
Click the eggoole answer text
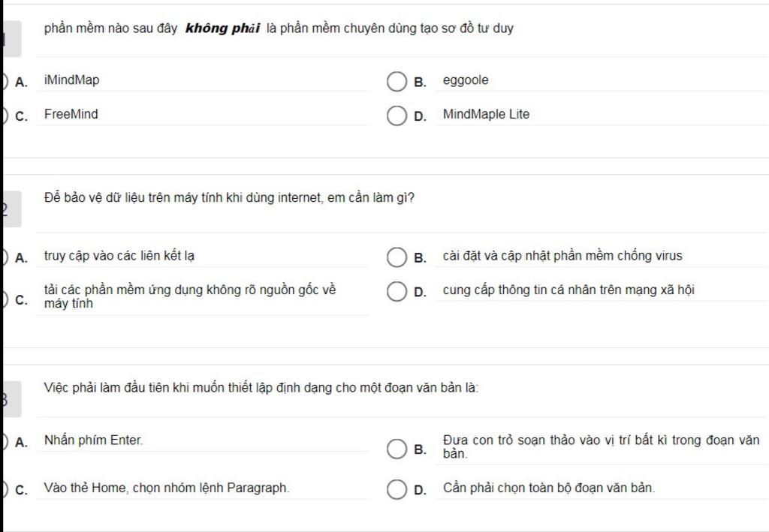click(x=466, y=80)
